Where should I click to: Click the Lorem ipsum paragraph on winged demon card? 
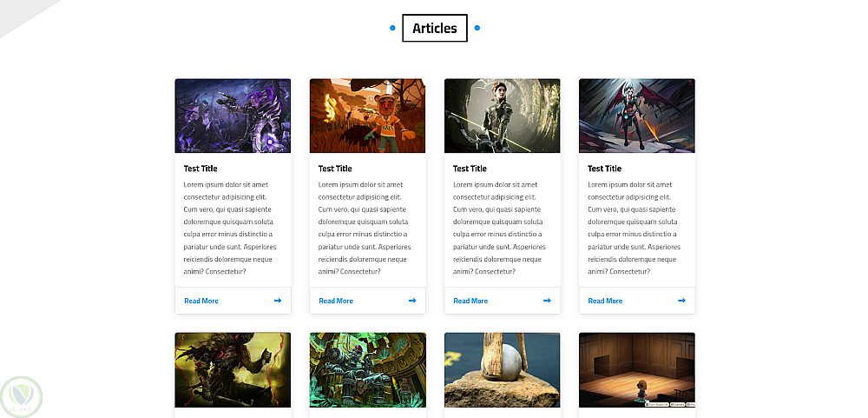tap(634, 228)
